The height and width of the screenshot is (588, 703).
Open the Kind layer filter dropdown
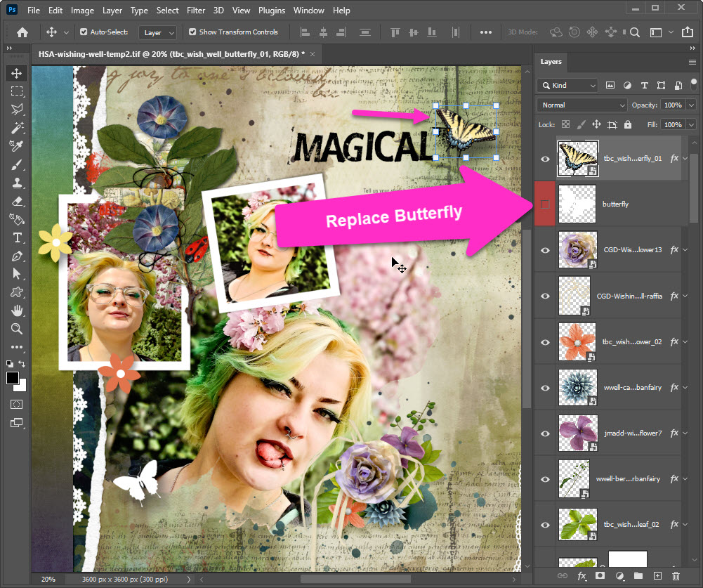(x=567, y=86)
